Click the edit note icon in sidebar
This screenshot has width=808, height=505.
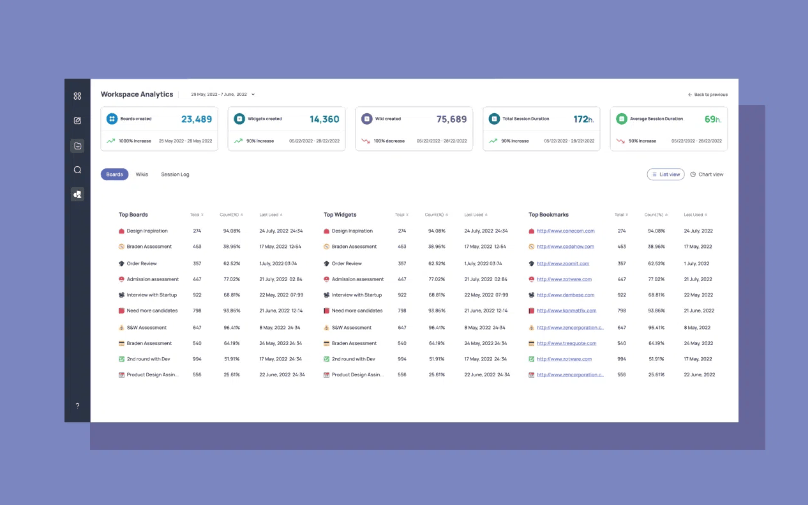coord(77,121)
